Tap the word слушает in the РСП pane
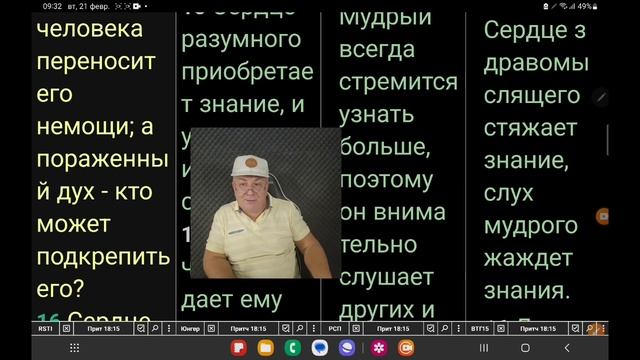 pyautogui.click(x=386, y=278)
